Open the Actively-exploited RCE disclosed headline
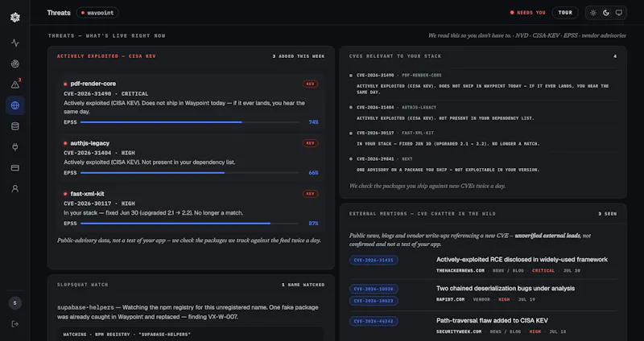The width and height of the screenshot is (644, 341). (522, 260)
